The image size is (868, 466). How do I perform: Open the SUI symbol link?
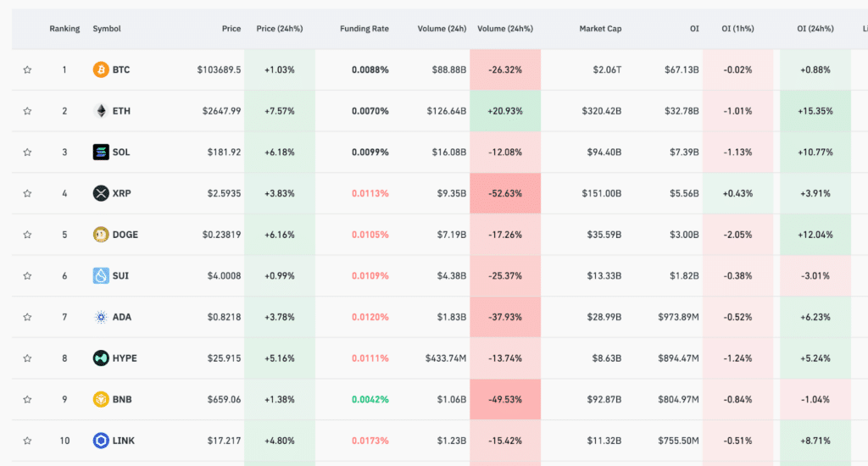[120, 275]
